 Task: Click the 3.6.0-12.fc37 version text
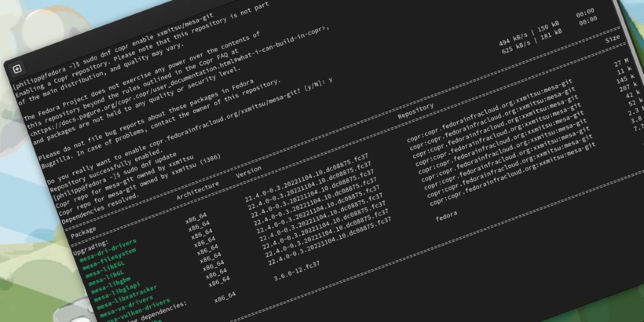[x=296, y=272]
